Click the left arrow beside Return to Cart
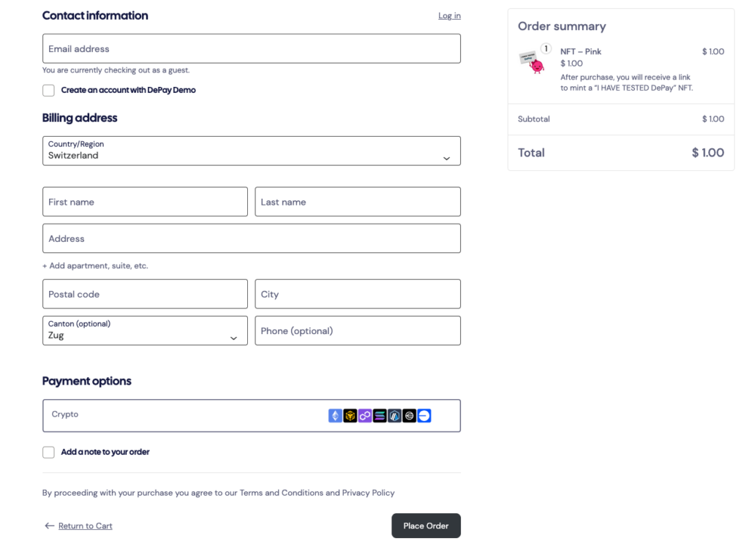This screenshot has width=749, height=560. coord(49,526)
